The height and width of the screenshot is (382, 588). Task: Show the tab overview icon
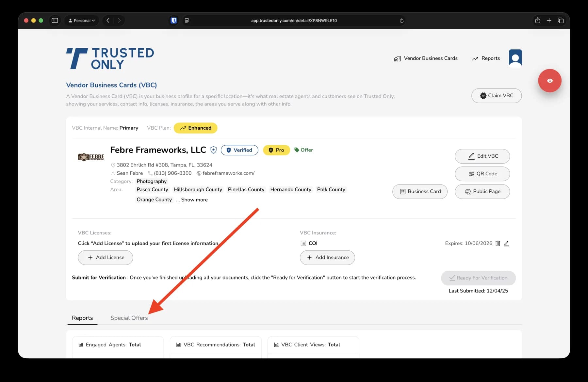561,21
